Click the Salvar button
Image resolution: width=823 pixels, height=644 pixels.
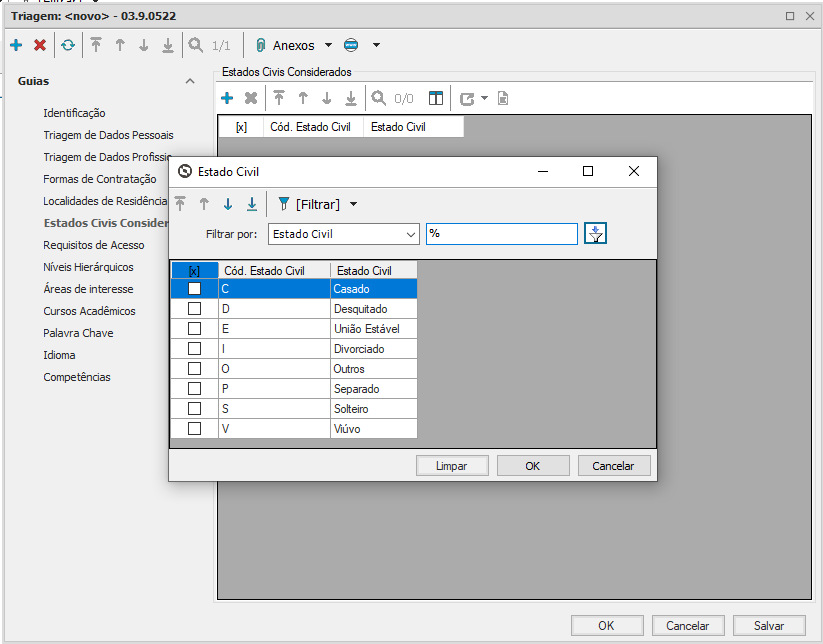click(768, 625)
